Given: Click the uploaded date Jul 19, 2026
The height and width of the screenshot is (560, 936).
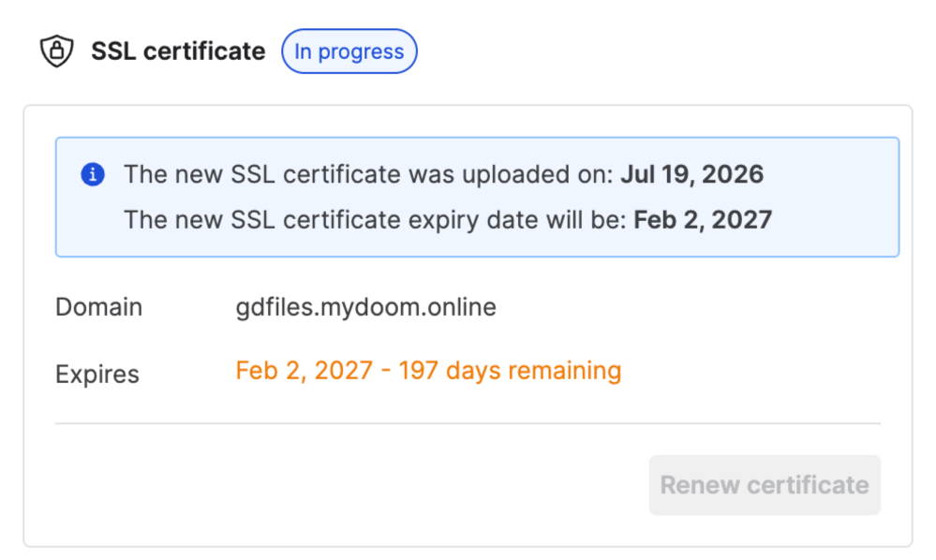Looking at the screenshot, I should tap(691, 174).
